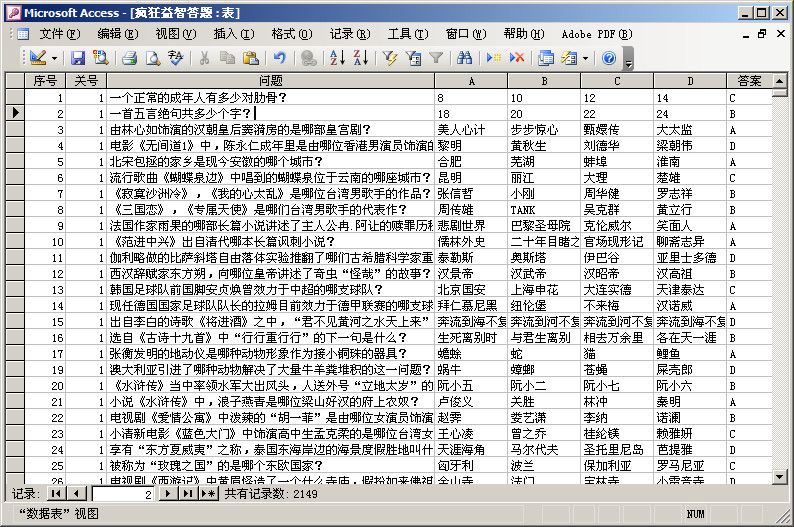Click the cell containing 亚里士多德

pyautogui.click(x=690, y=258)
